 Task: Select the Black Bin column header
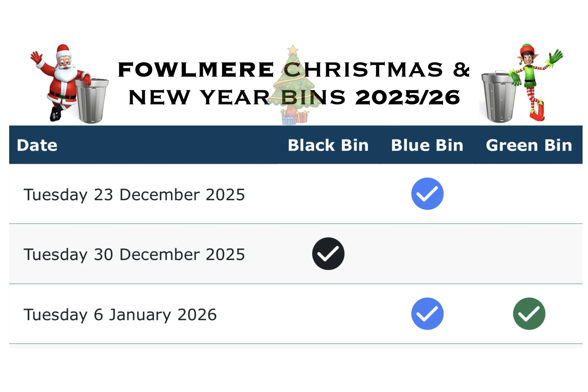(x=328, y=145)
